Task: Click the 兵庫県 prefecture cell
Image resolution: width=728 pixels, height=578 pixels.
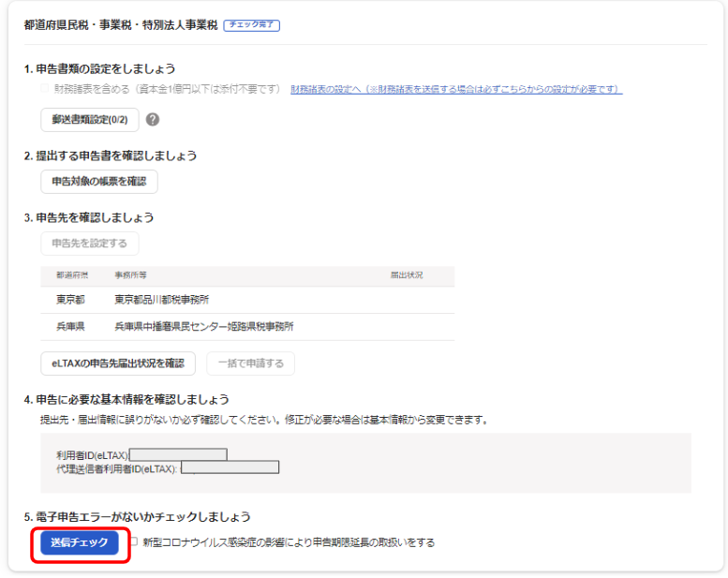Action: 70,327
